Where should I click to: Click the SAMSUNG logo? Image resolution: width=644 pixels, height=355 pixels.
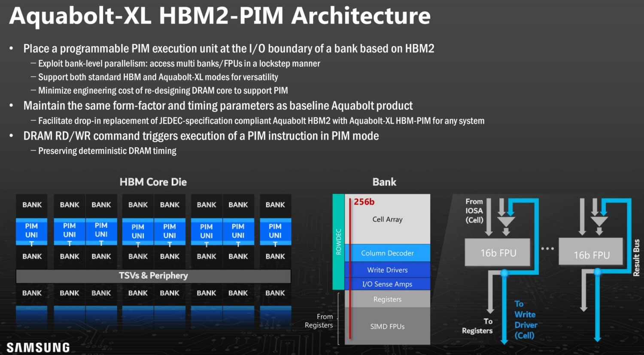[38, 347]
